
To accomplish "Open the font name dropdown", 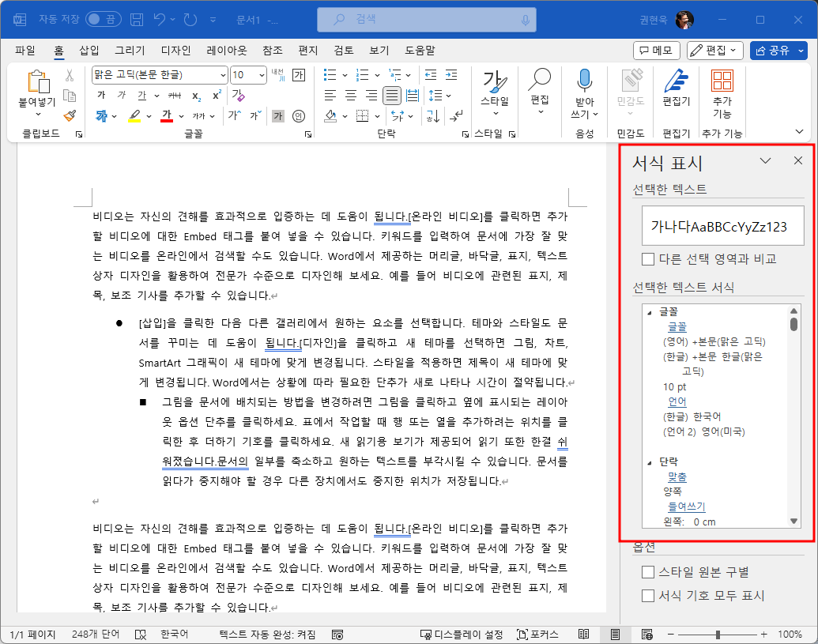I will [x=224, y=75].
